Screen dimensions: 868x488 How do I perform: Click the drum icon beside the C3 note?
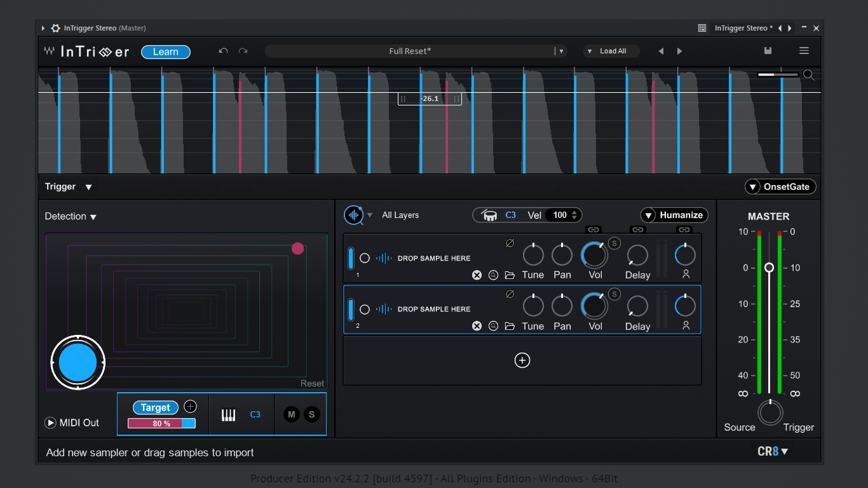pyautogui.click(x=489, y=215)
